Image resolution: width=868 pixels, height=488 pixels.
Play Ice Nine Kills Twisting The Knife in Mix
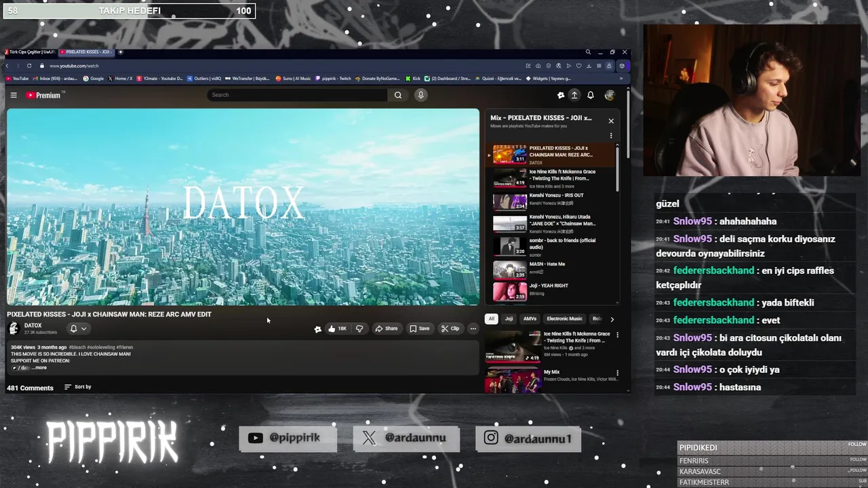551,178
